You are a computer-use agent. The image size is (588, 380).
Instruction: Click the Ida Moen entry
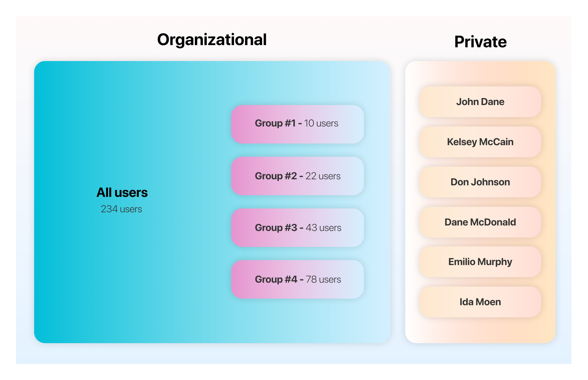click(480, 302)
